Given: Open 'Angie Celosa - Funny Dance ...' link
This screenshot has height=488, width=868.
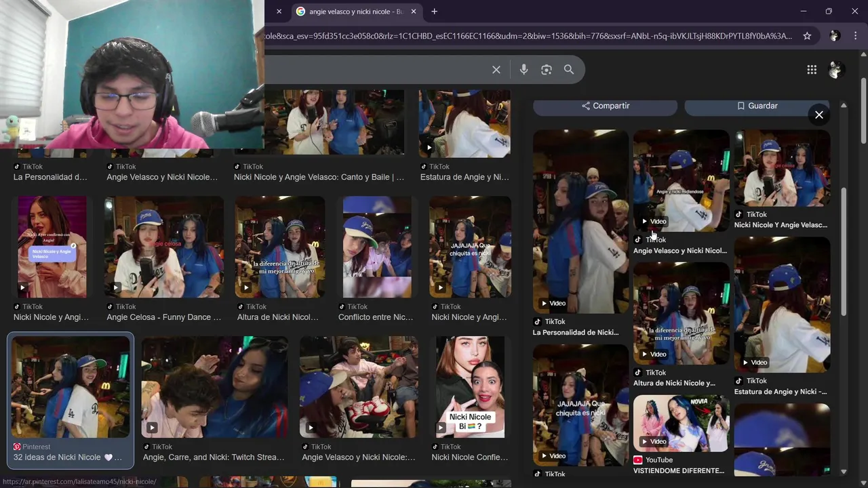Looking at the screenshot, I should click(163, 317).
